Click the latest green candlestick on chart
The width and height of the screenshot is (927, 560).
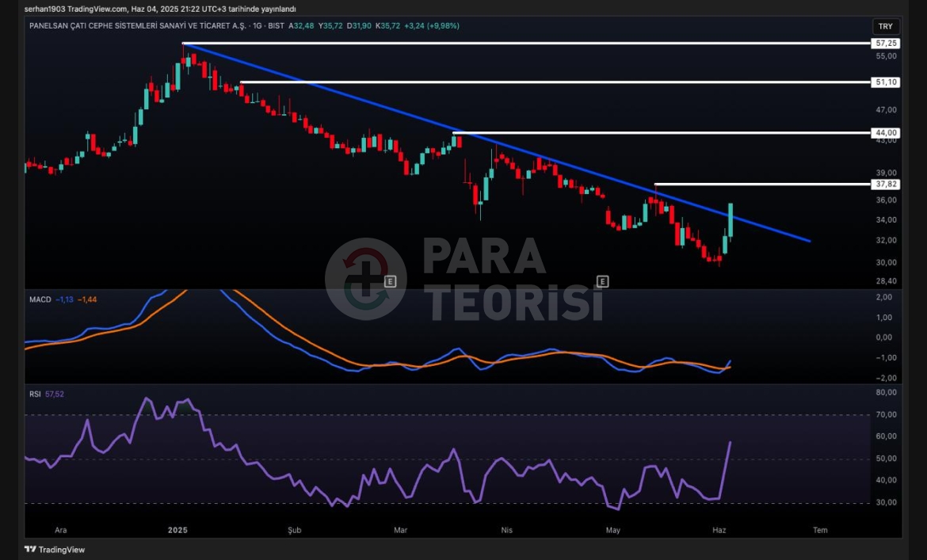pyautogui.click(x=730, y=219)
